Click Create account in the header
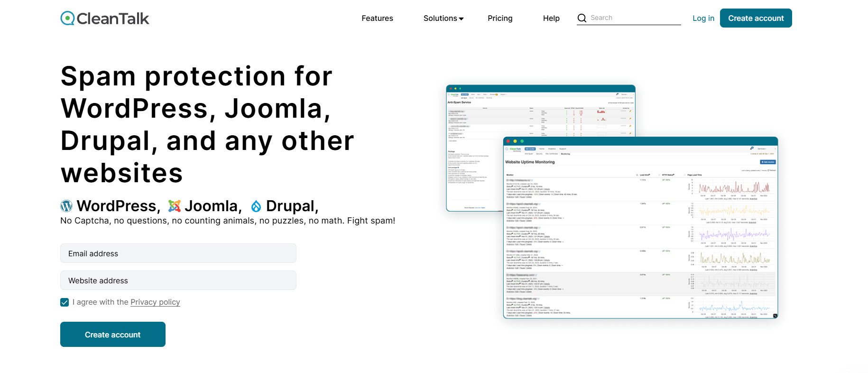The height and width of the screenshot is (373, 868). coord(756,18)
